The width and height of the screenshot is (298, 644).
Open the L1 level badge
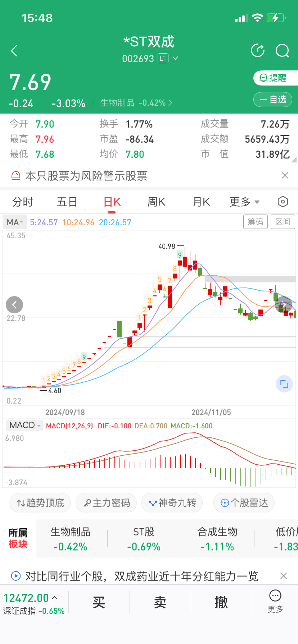(x=163, y=59)
